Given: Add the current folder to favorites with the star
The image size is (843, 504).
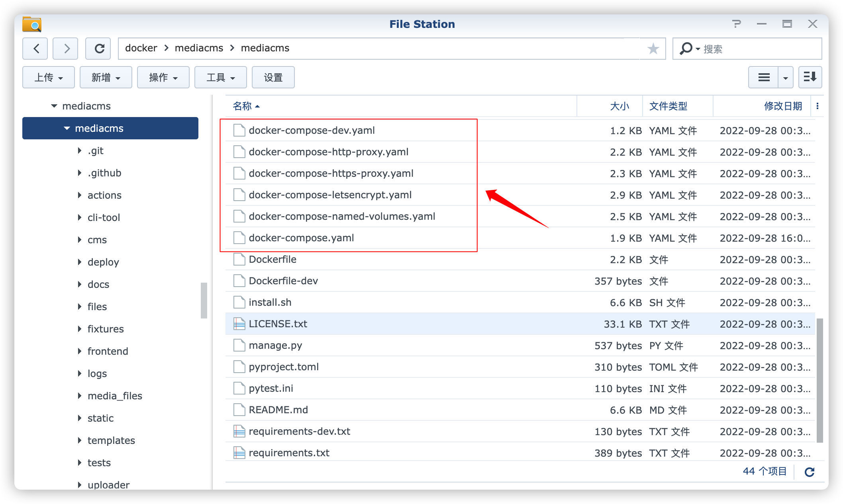Looking at the screenshot, I should tap(653, 49).
